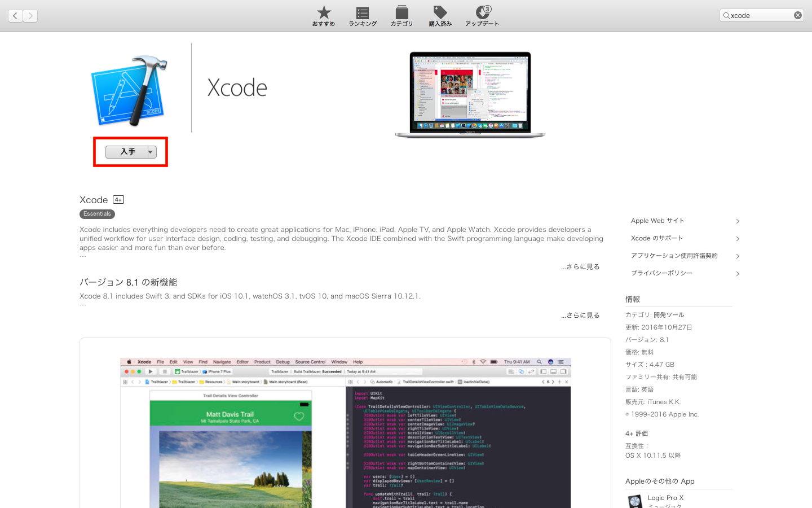Image resolution: width=812 pixels, height=508 pixels.
Task: Click the 更新: 2016年10月27日 text
Action: 659,327
